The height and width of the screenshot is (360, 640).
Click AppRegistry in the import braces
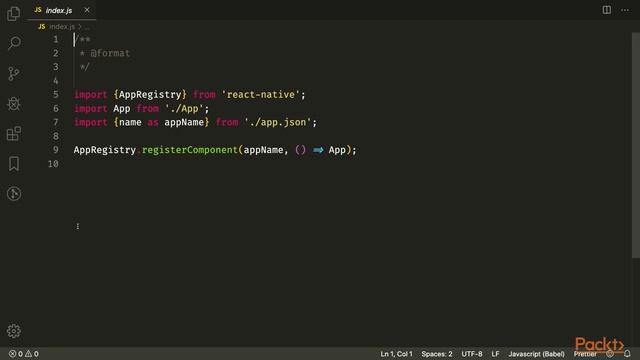(150, 95)
